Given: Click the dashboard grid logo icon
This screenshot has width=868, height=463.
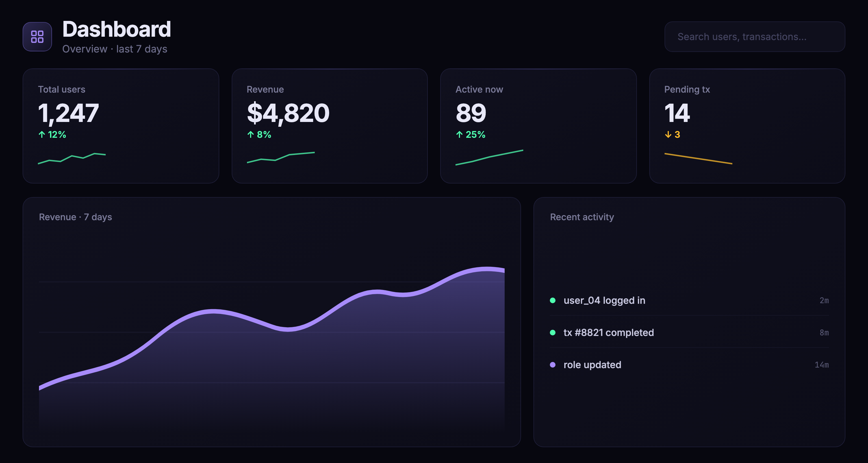Looking at the screenshot, I should [x=37, y=37].
